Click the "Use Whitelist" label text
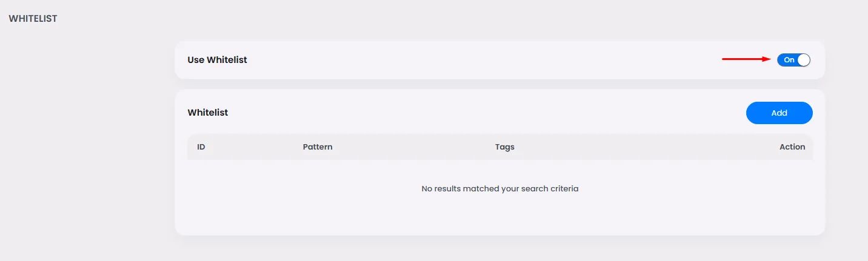This screenshot has height=261, width=868. (x=217, y=60)
